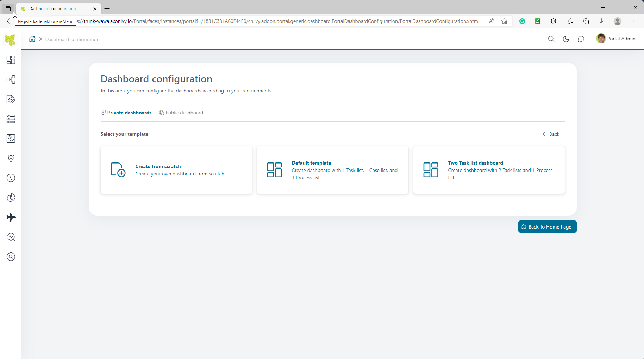Viewport: 644px width, 359px height.
Task: Open the lightbulb idea icon in sidebar
Action: [x=11, y=158]
